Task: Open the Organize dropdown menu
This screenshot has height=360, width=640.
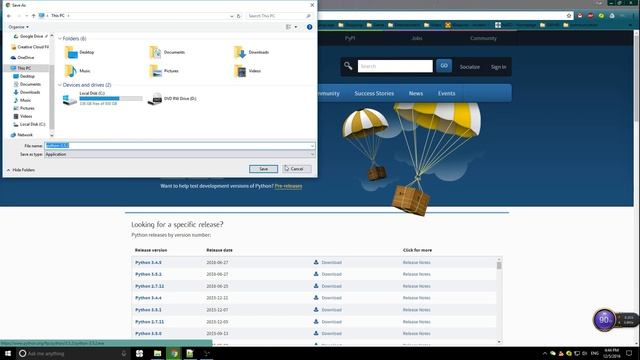Action: click(18, 27)
